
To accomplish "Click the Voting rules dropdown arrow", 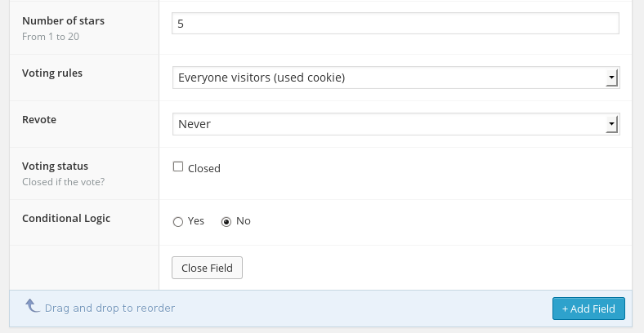I will click(x=611, y=78).
